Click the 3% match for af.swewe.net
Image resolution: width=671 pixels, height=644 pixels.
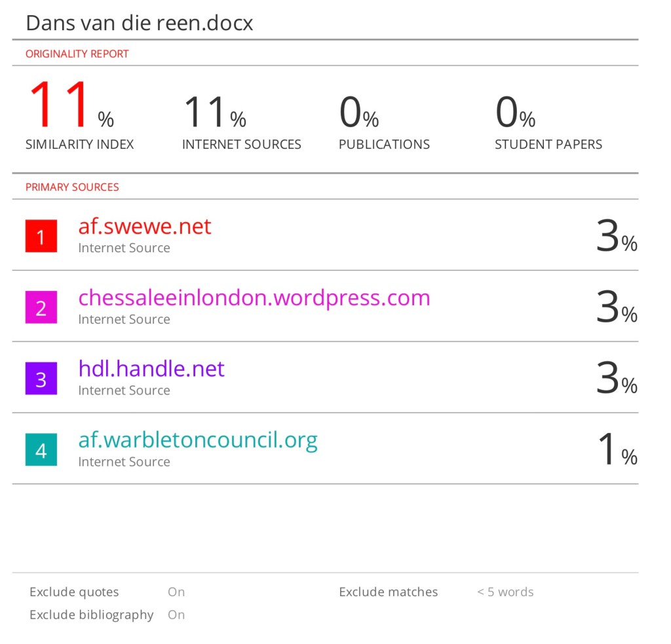point(616,237)
